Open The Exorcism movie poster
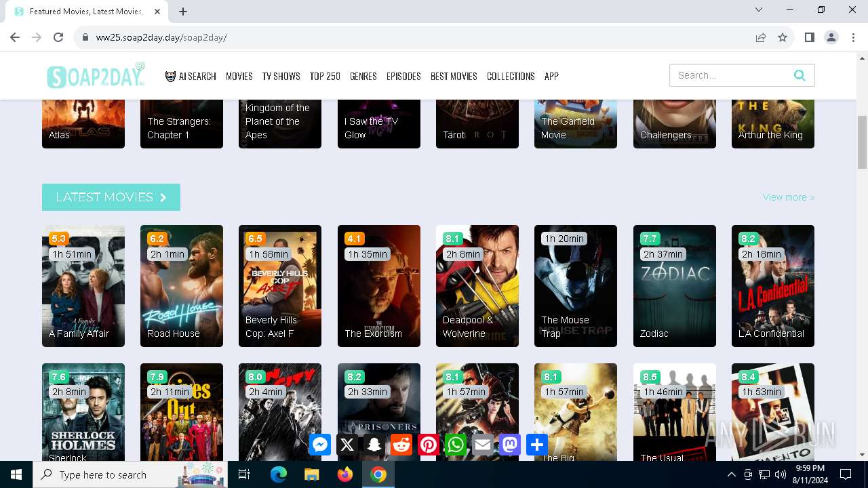868x488 pixels. pyautogui.click(x=379, y=286)
